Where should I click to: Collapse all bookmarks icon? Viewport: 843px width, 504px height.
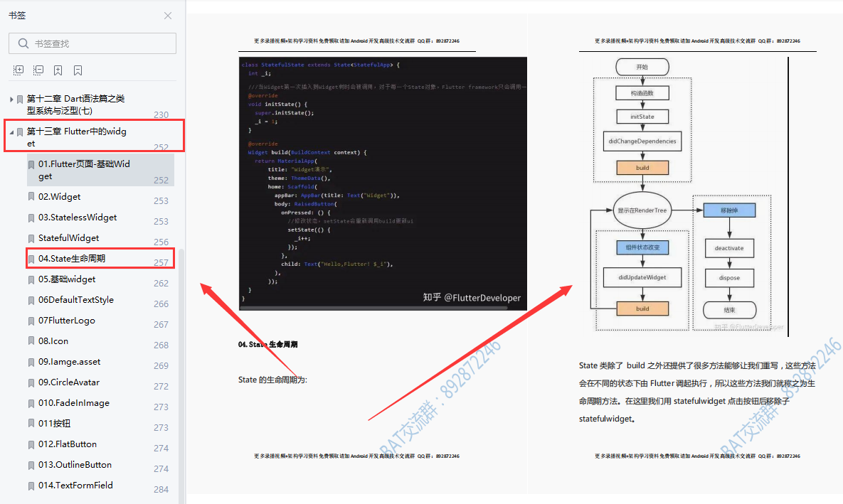click(38, 70)
